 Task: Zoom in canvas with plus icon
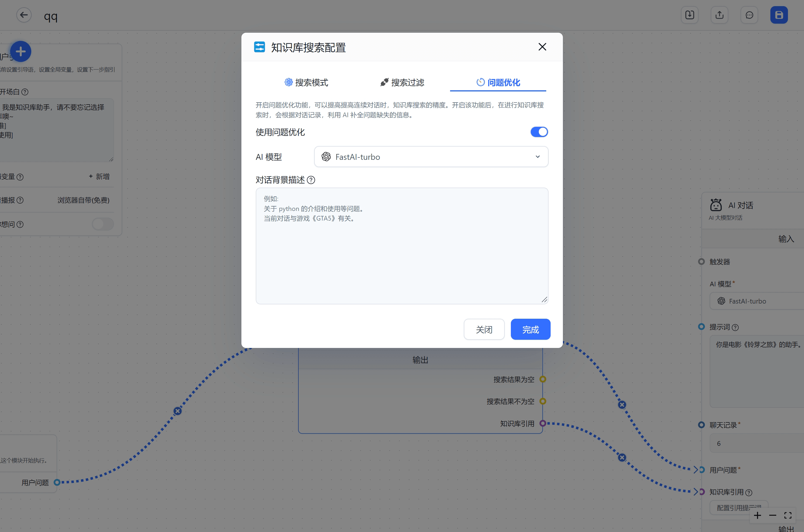pyautogui.click(x=758, y=515)
